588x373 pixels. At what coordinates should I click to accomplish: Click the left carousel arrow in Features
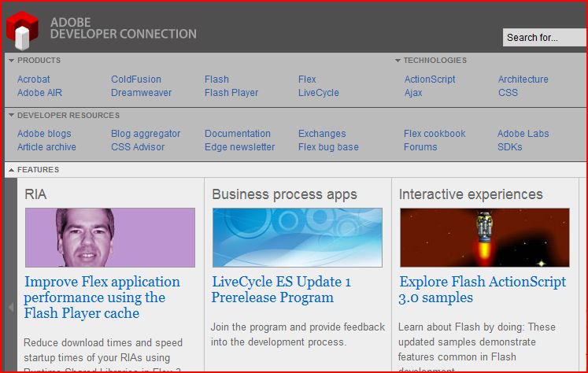tap(11, 308)
